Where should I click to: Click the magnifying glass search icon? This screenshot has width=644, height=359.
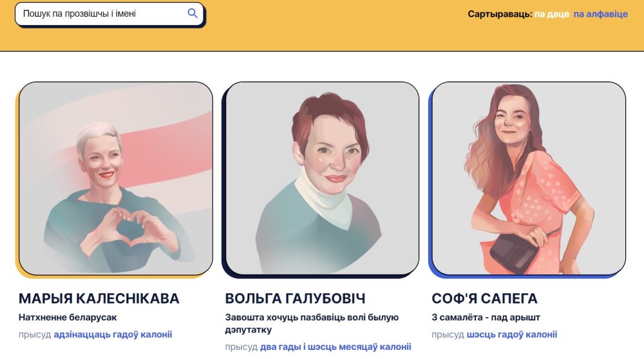point(192,14)
